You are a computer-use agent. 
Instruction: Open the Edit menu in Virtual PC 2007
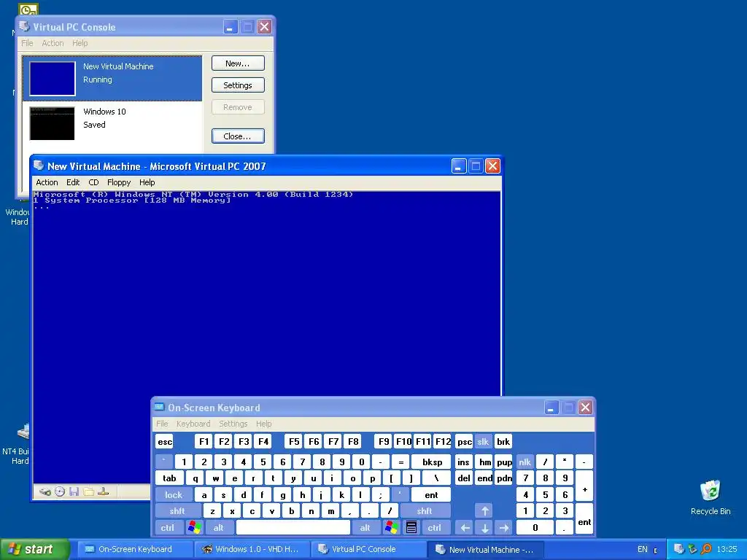[x=73, y=182]
